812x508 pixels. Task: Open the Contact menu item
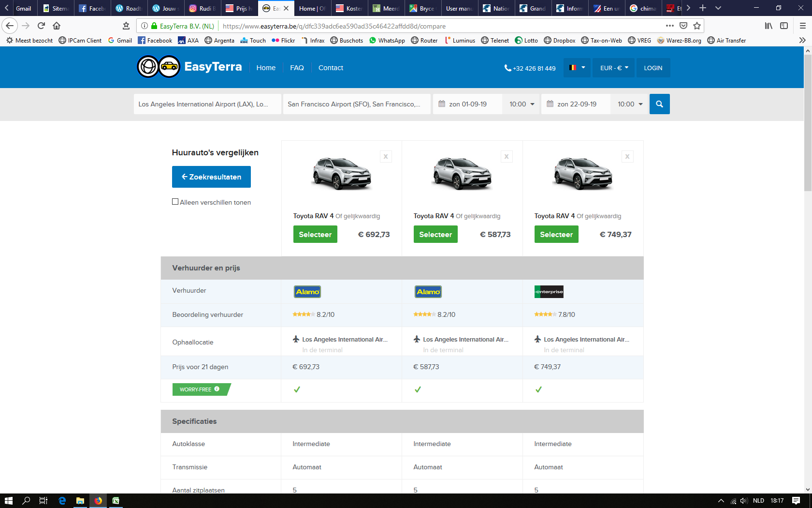tap(331, 68)
